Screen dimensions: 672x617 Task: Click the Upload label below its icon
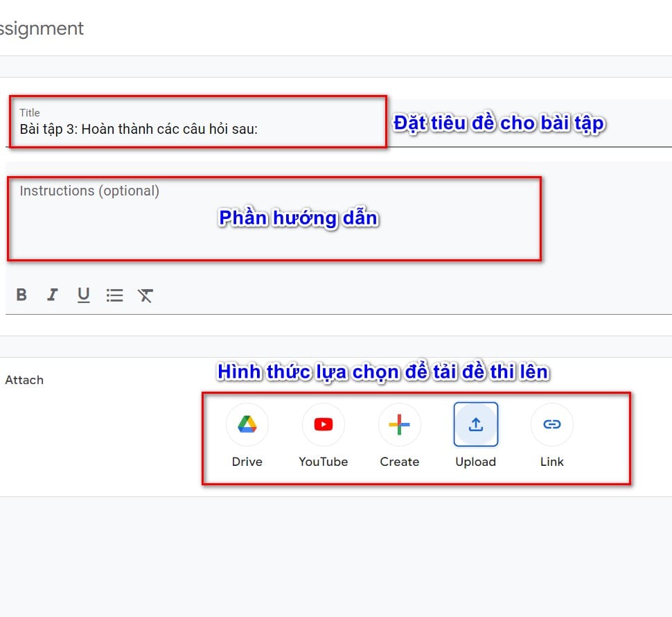tap(476, 461)
